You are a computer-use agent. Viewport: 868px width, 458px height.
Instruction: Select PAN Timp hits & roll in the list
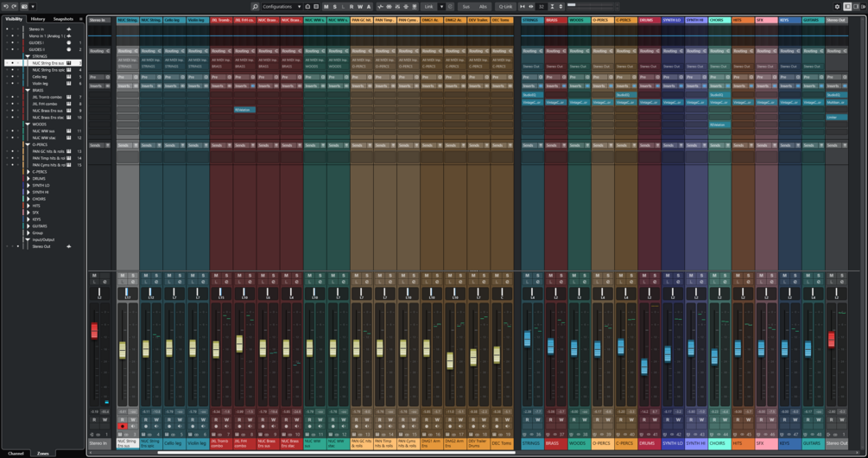click(48, 158)
